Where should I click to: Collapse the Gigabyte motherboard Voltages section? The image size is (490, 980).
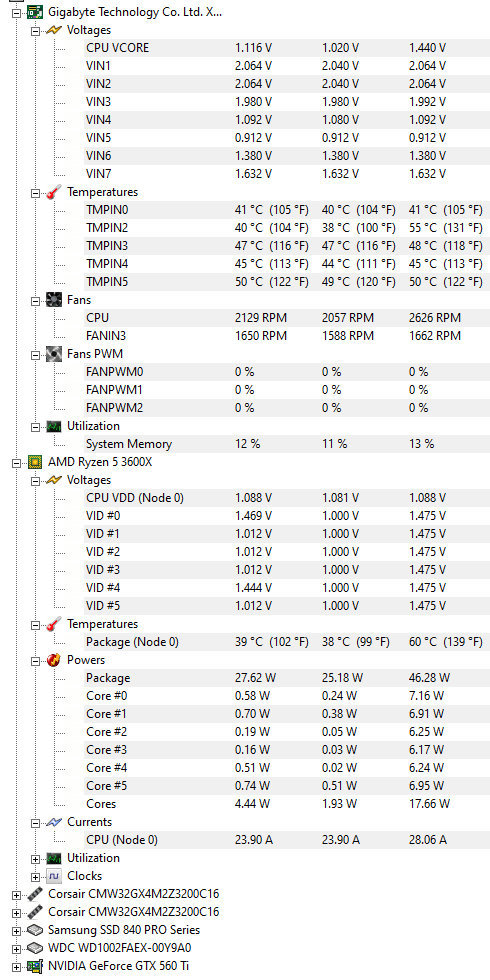click(36, 30)
